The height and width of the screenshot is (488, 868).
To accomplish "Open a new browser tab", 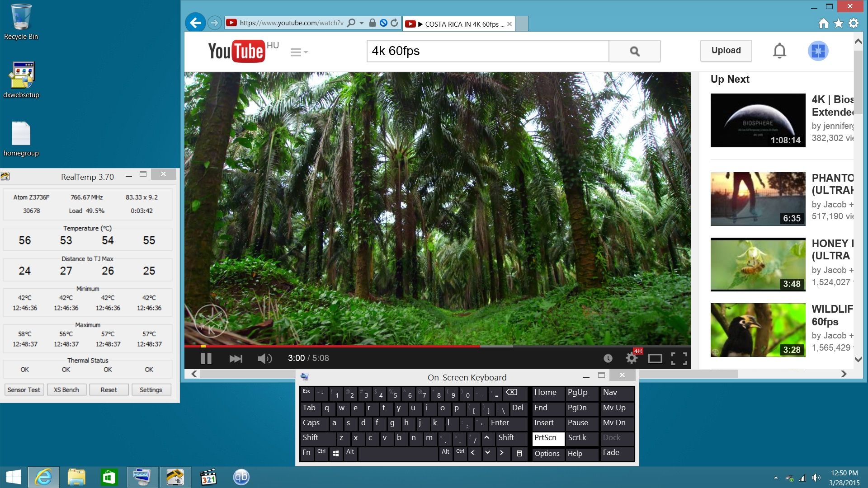I will pos(522,24).
